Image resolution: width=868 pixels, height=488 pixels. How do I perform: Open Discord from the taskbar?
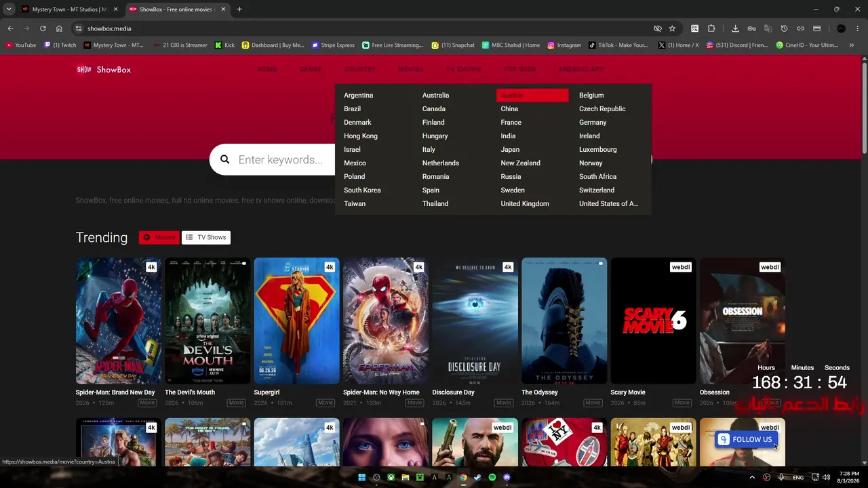coord(507,477)
